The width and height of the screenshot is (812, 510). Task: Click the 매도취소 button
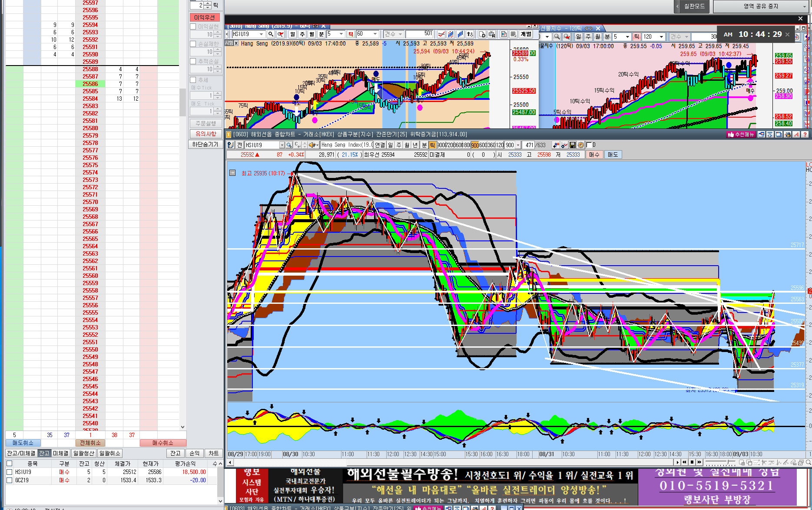[23, 443]
